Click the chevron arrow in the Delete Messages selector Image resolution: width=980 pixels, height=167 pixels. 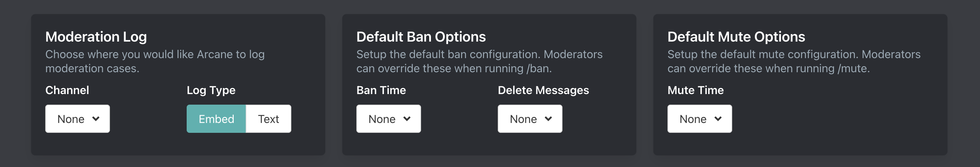pyautogui.click(x=548, y=119)
